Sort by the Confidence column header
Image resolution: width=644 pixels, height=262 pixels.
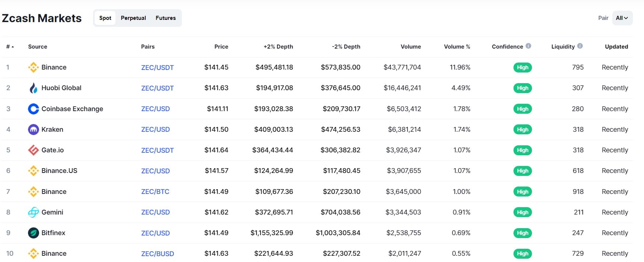coord(507,47)
